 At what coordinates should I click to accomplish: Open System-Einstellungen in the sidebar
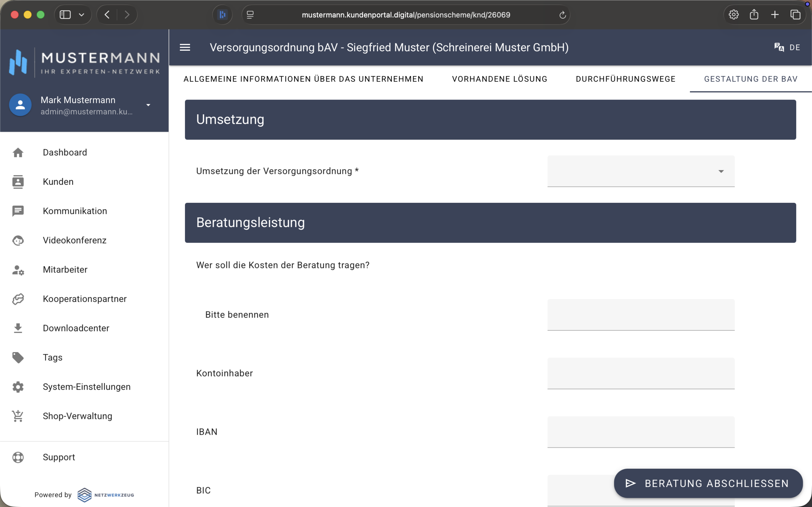tap(87, 387)
